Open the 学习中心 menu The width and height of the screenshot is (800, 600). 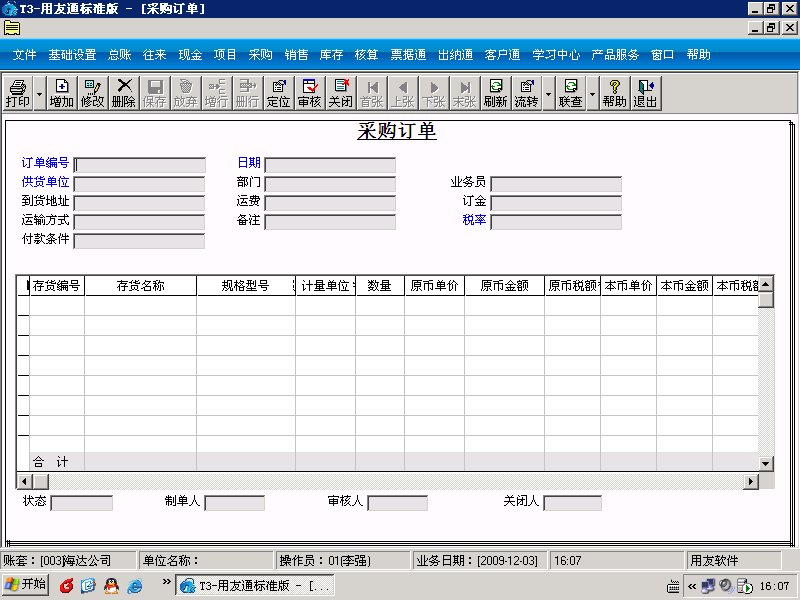click(556, 55)
